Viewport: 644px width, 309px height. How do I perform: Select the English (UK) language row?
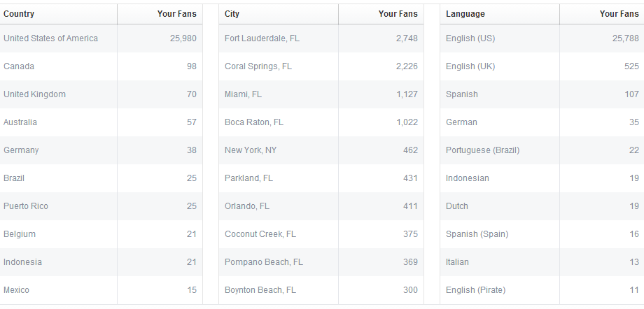point(470,66)
